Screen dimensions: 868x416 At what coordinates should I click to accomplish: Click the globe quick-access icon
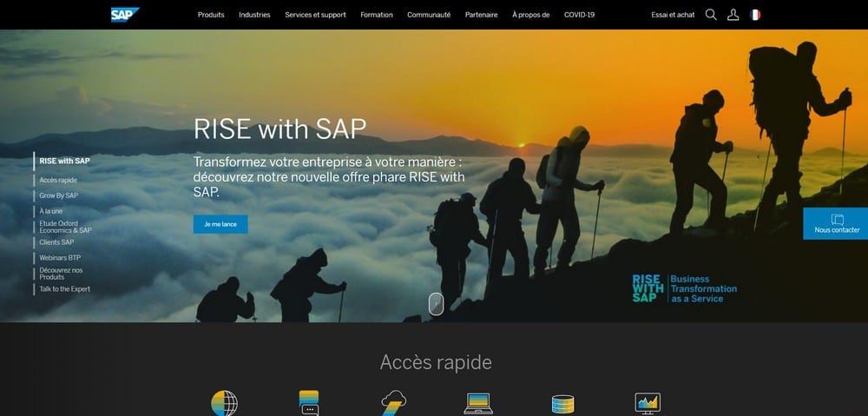click(224, 404)
